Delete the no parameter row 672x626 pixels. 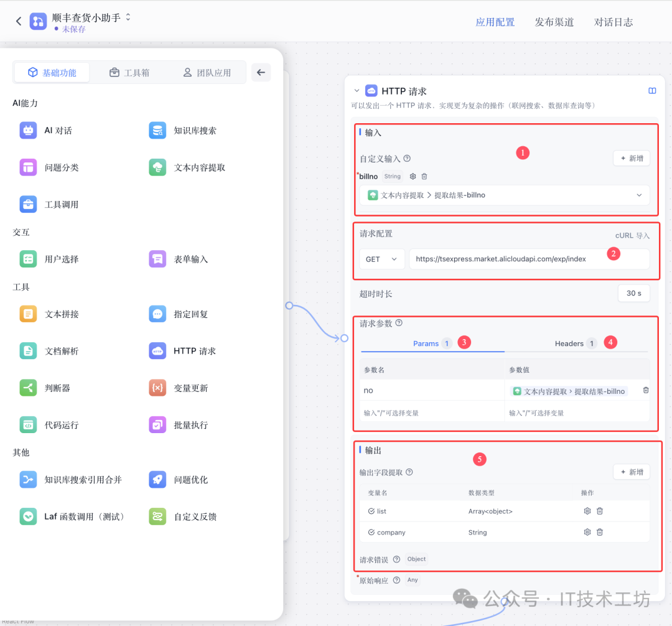click(646, 390)
